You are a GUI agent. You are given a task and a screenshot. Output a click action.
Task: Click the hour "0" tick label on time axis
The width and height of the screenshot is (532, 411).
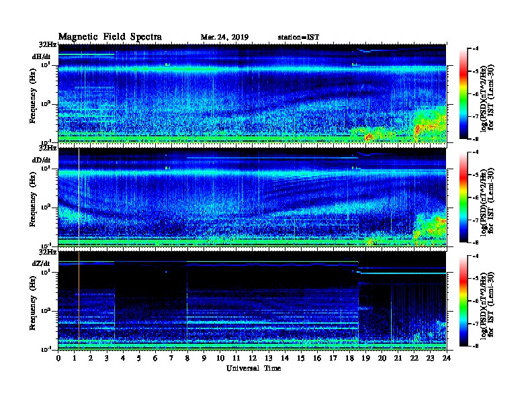pyautogui.click(x=58, y=358)
